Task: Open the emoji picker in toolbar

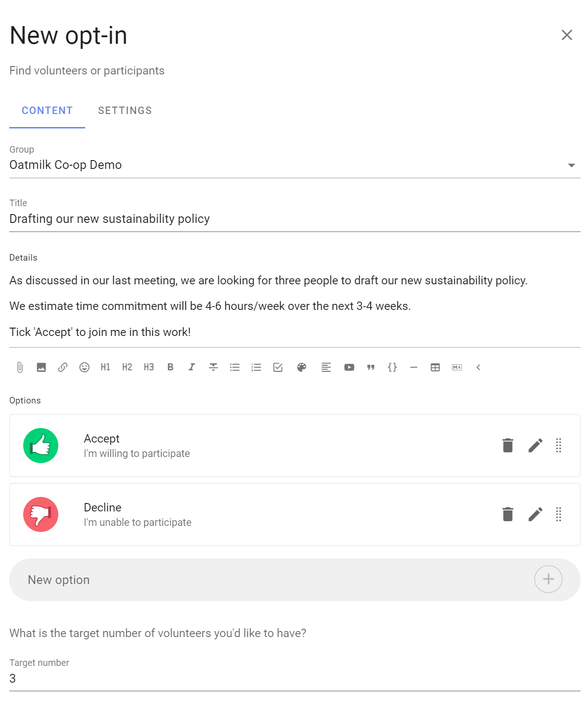Action: tap(84, 367)
